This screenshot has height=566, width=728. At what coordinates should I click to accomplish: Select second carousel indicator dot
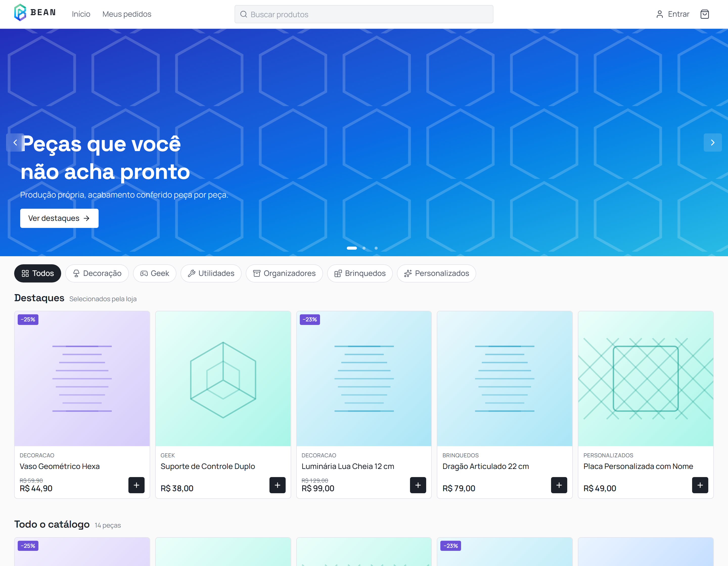click(x=364, y=248)
